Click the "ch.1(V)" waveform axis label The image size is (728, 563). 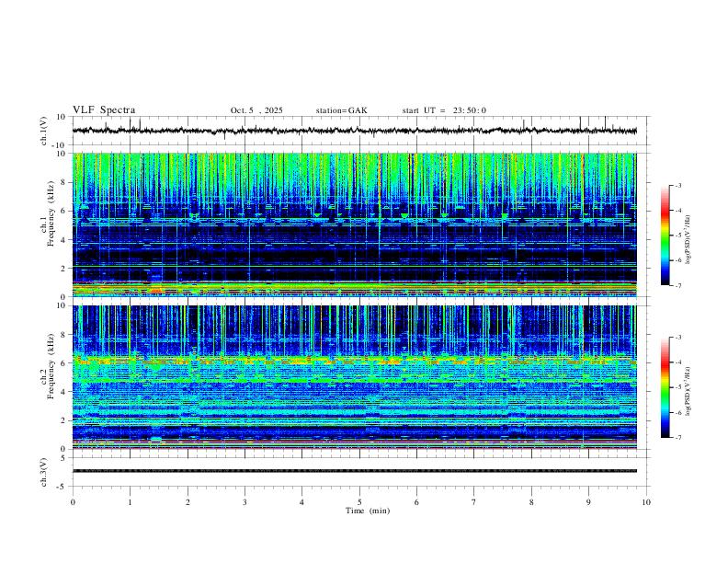(44, 131)
